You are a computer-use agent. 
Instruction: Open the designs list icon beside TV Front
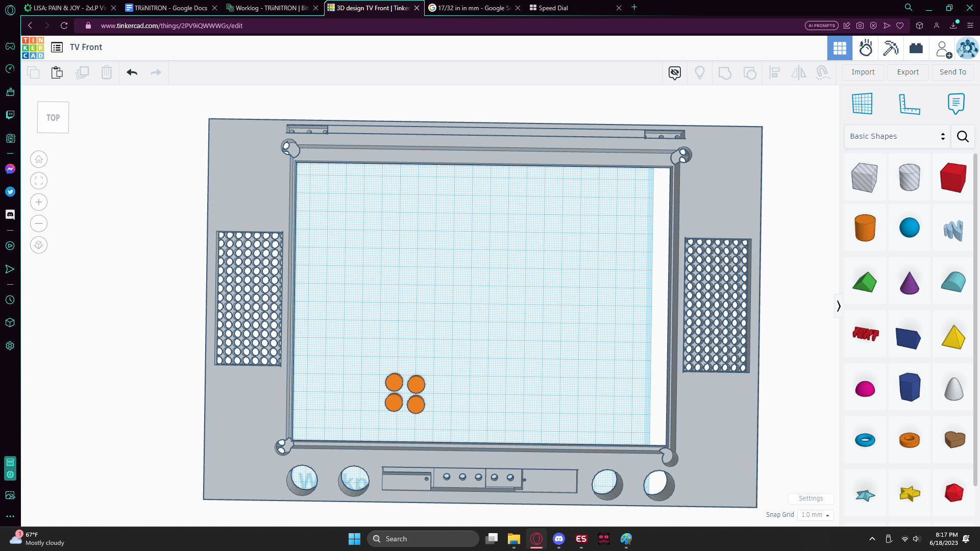[x=57, y=47]
